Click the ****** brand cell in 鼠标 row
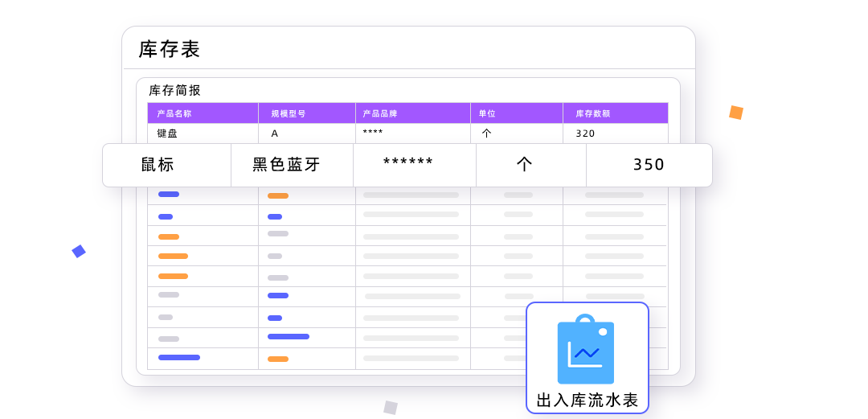The height and width of the screenshot is (419, 868). tap(415, 165)
